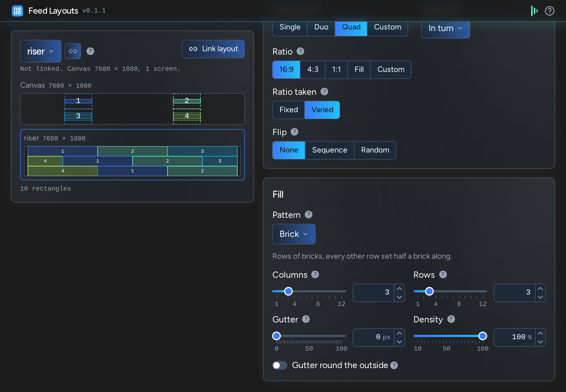Adjust the Columns slider handle
This screenshot has width=566, height=392.
288,291
